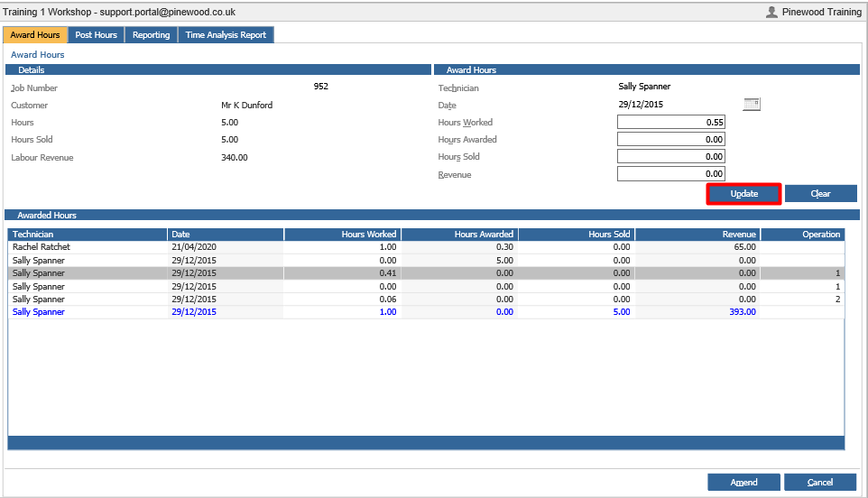Click the Cancel button
868x498 pixels.
820,483
